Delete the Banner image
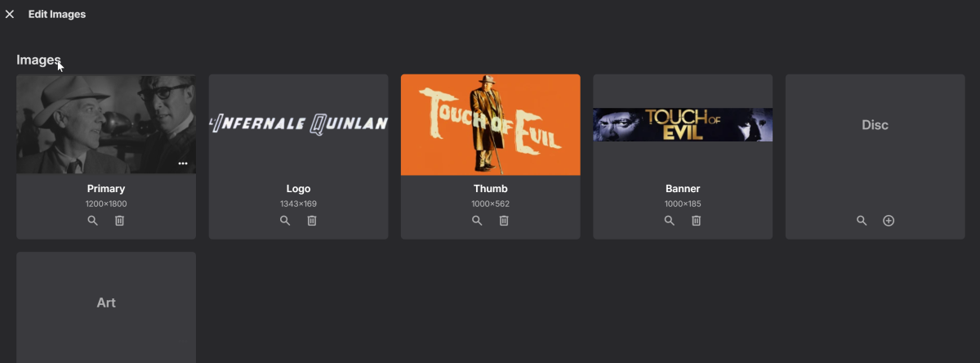 (x=696, y=221)
